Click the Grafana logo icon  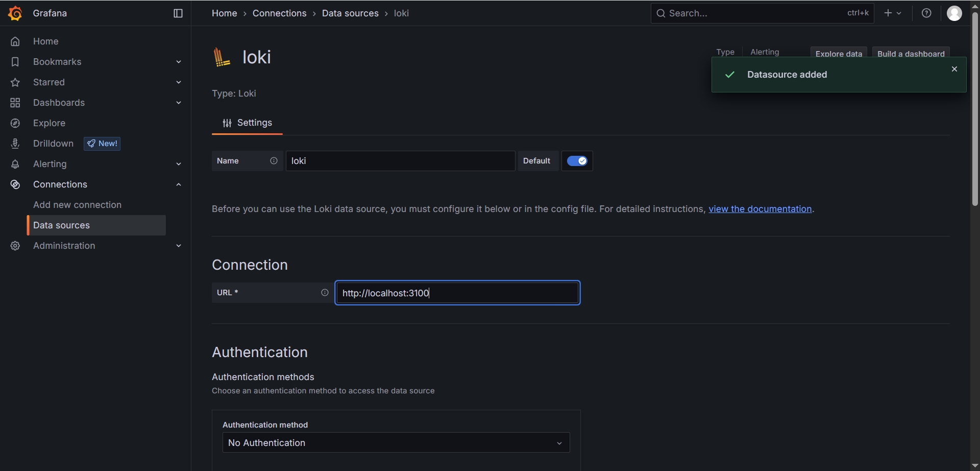[x=15, y=13]
